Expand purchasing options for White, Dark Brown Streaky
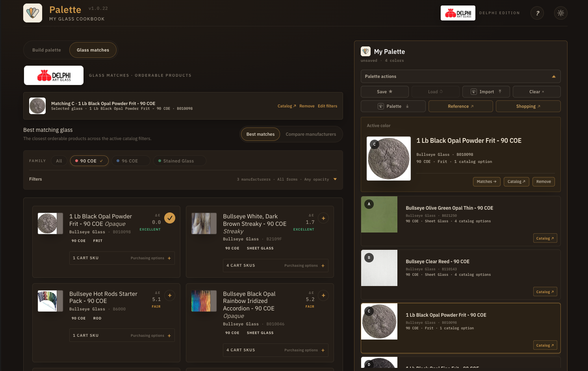The image size is (588, 371). coord(276,266)
